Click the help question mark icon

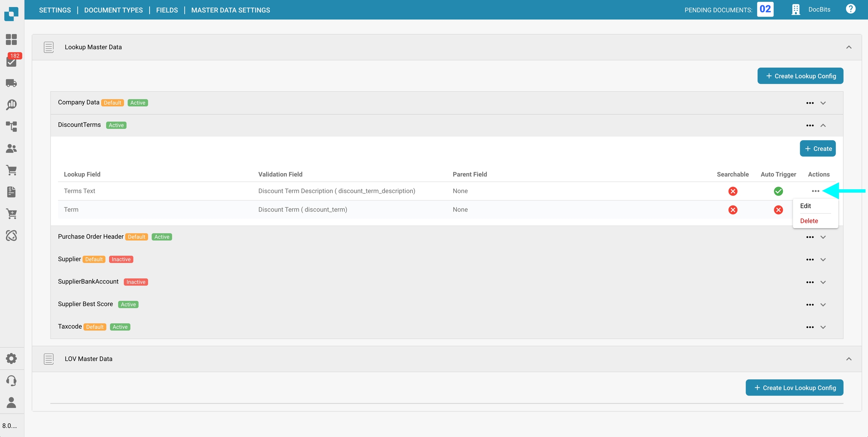(x=850, y=9)
